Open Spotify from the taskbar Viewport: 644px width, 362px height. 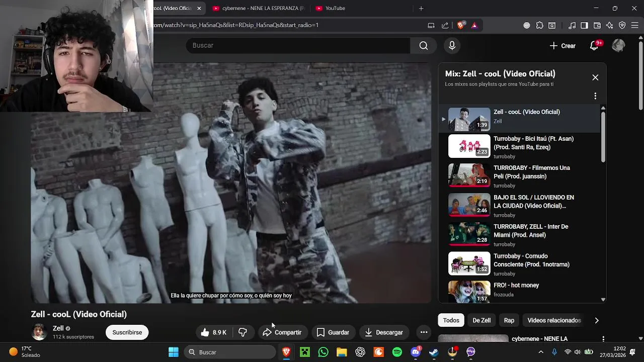pos(397,352)
